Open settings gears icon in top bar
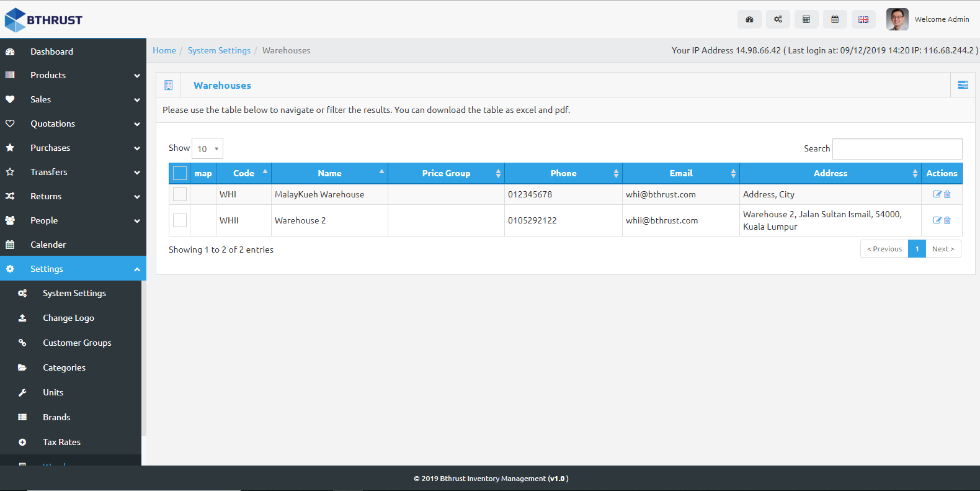 tap(778, 19)
